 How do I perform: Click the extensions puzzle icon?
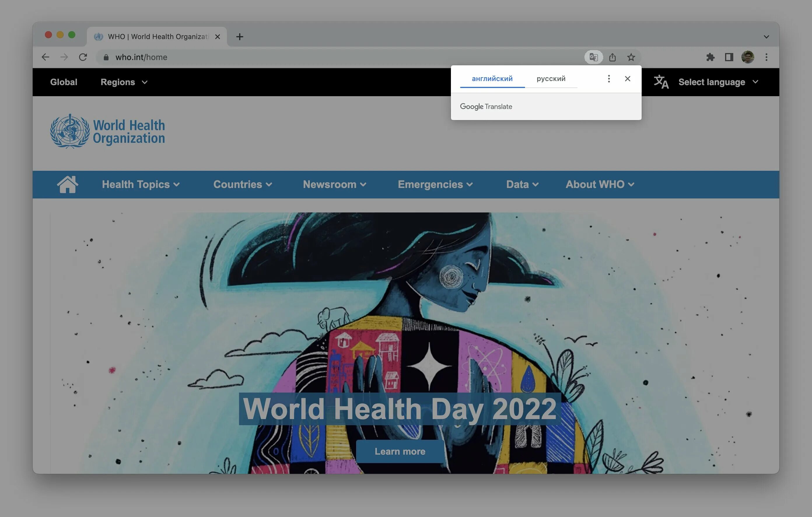pyautogui.click(x=710, y=57)
